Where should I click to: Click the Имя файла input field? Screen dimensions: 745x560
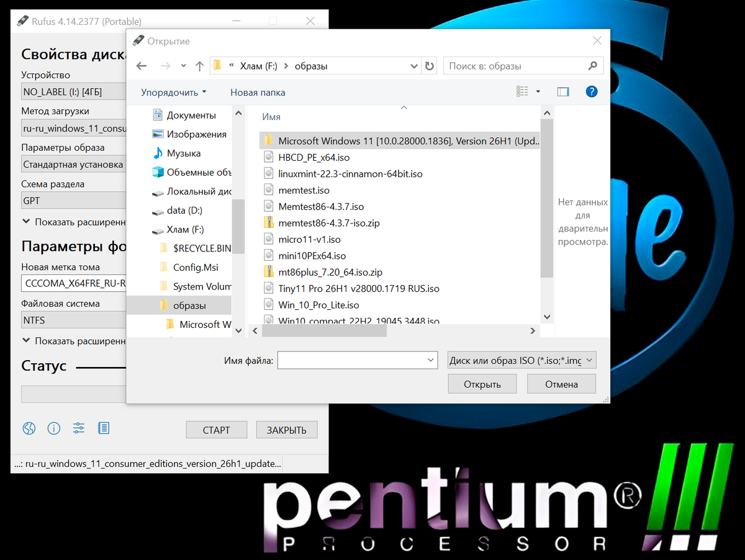pyautogui.click(x=352, y=360)
